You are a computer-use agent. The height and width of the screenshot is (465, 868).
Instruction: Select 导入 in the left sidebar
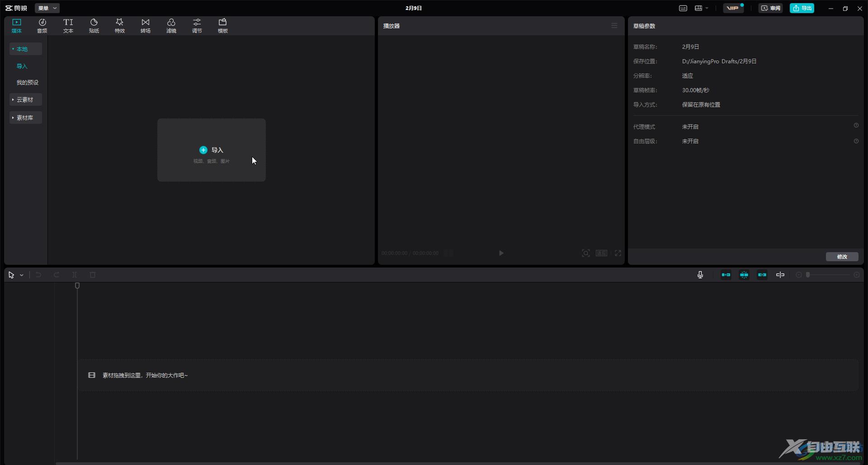click(x=22, y=66)
